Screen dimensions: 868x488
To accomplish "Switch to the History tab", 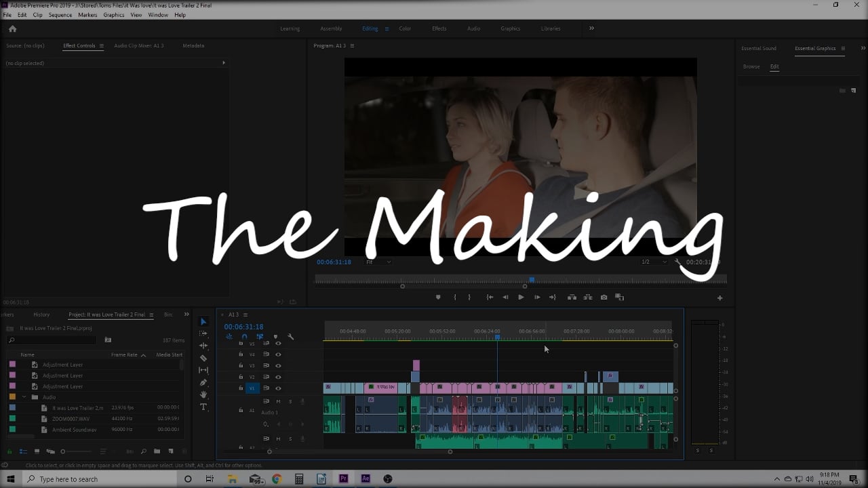I will pos(41,314).
